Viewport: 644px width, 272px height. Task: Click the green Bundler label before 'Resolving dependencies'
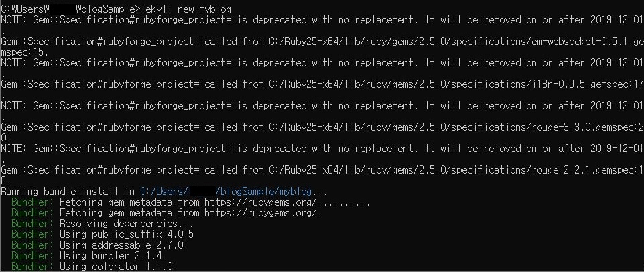point(32,224)
